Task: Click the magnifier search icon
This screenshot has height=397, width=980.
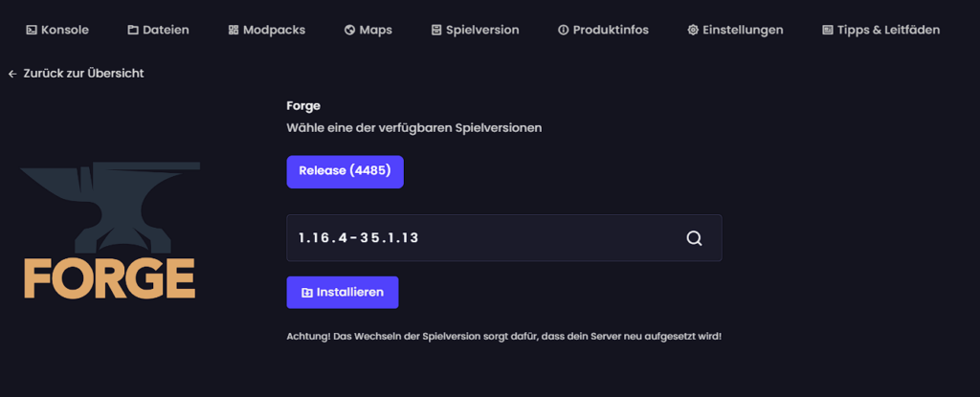Action: tap(694, 238)
